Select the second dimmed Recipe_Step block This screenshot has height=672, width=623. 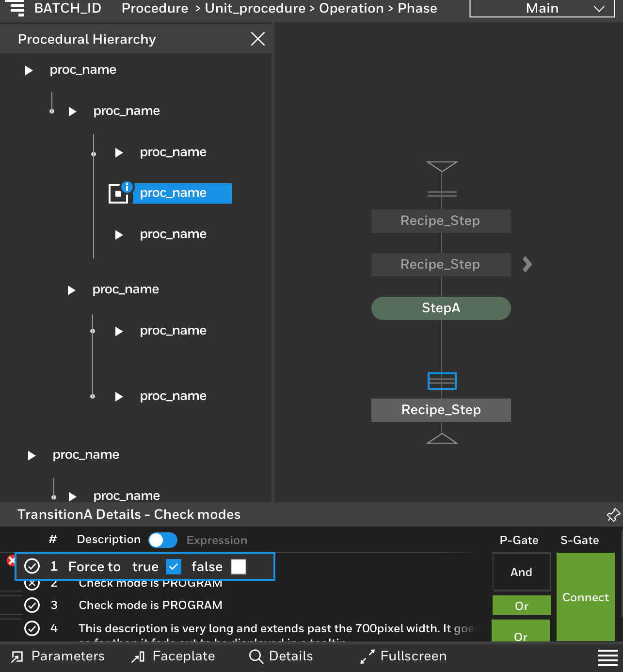click(x=441, y=265)
